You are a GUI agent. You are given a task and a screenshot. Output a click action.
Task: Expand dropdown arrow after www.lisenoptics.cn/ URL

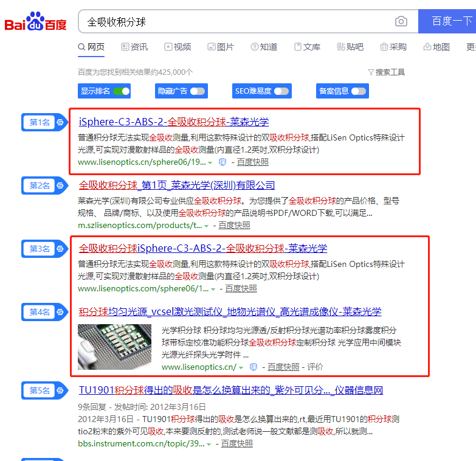[x=241, y=368]
